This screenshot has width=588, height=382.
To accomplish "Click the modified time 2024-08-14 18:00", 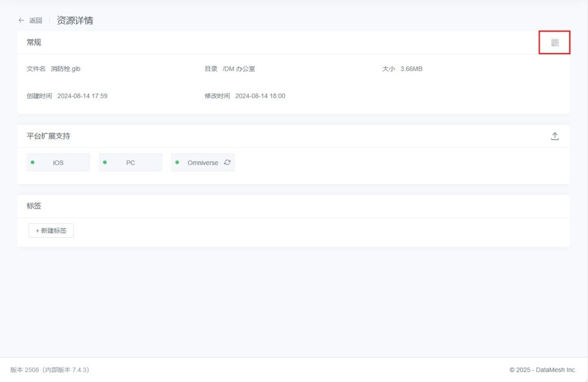I will click(x=260, y=96).
